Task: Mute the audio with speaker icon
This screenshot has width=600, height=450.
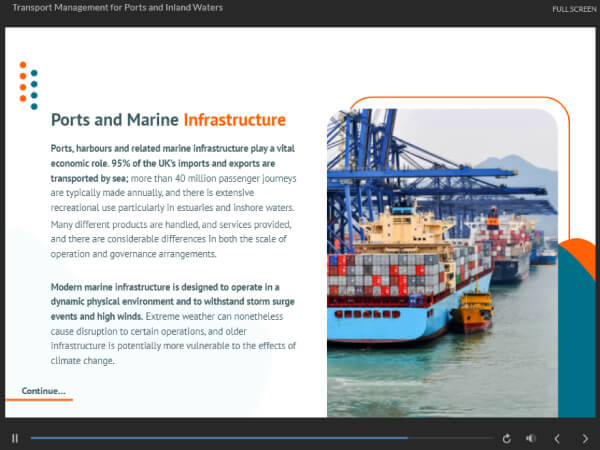Action: pyautogui.click(x=531, y=438)
